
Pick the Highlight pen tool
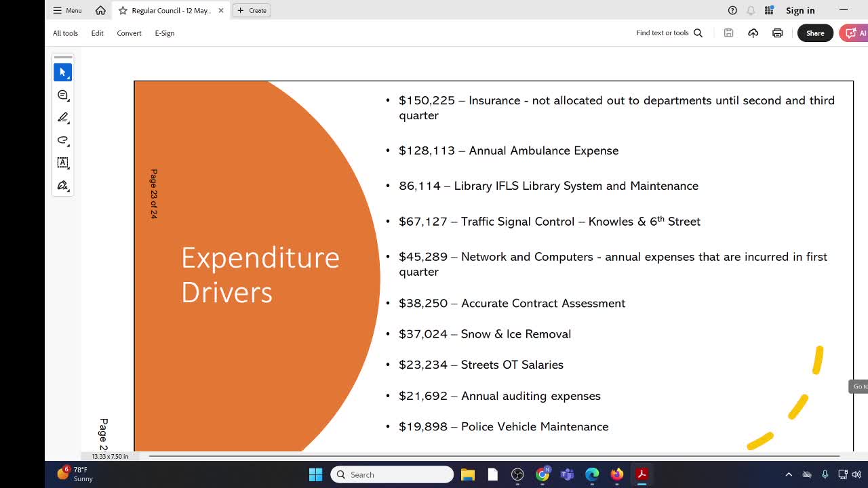pyautogui.click(x=62, y=117)
